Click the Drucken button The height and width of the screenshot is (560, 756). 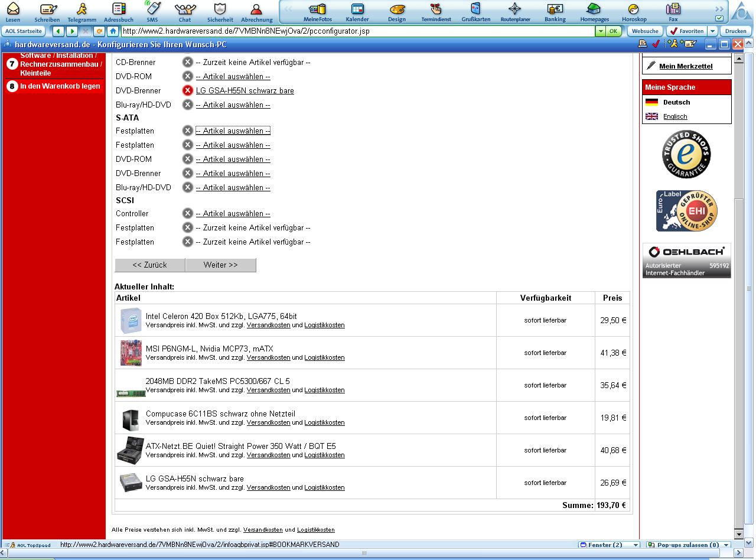pyautogui.click(x=735, y=31)
